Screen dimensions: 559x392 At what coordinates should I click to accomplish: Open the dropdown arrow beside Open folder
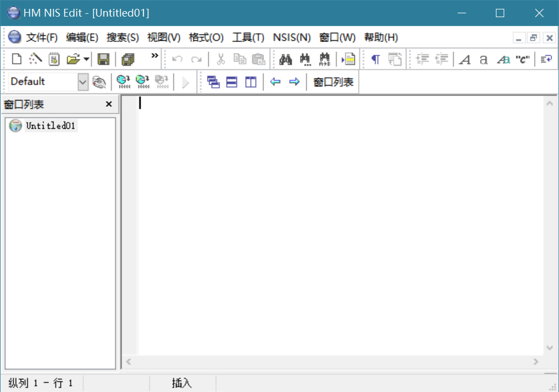pos(87,59)
